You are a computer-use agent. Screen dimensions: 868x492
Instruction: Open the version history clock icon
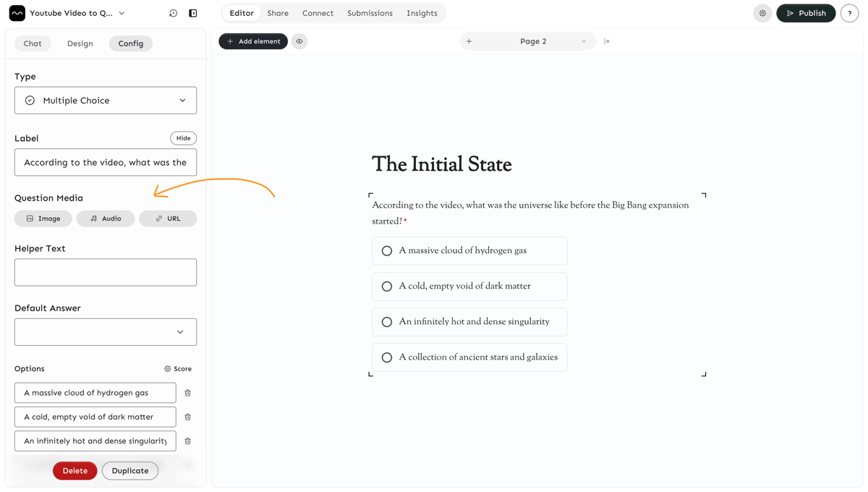coord(173,13)
